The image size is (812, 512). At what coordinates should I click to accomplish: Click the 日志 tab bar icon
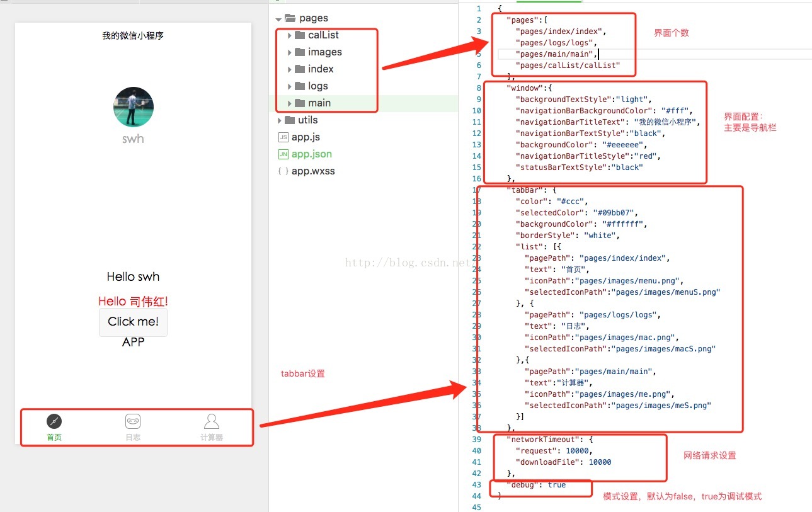133,421
